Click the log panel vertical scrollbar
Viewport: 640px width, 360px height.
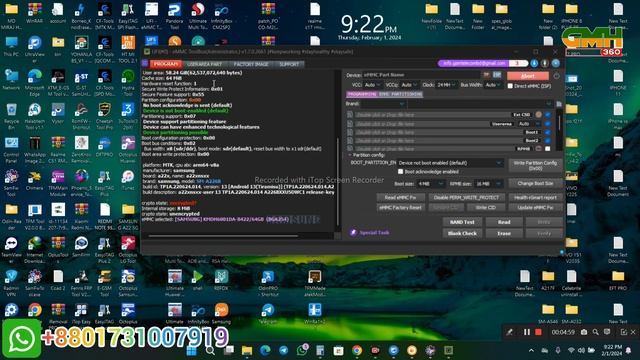pyautogui.click(x=338, y=182)
